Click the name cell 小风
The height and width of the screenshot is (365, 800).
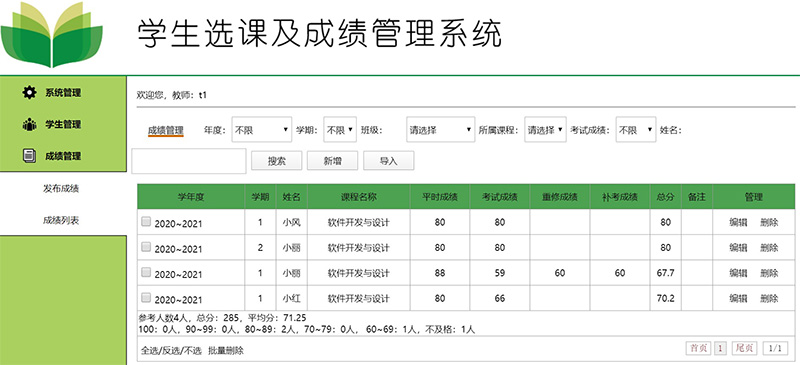[291, 222]
